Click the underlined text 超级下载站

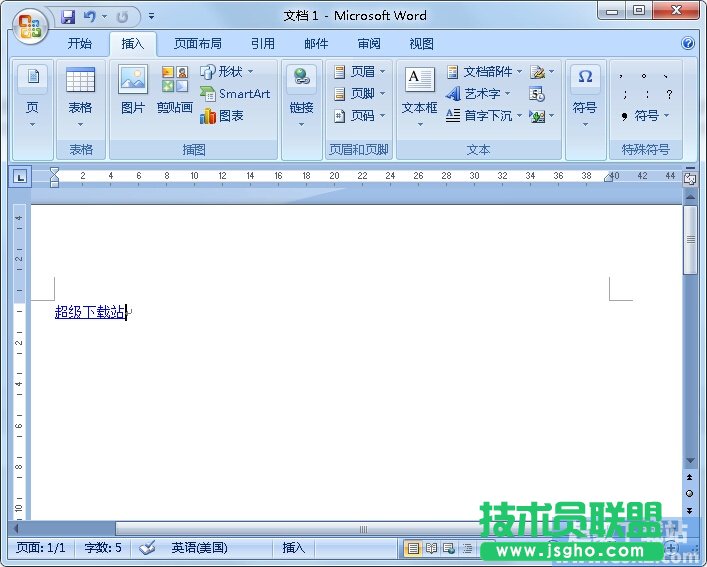pos(90,312)
